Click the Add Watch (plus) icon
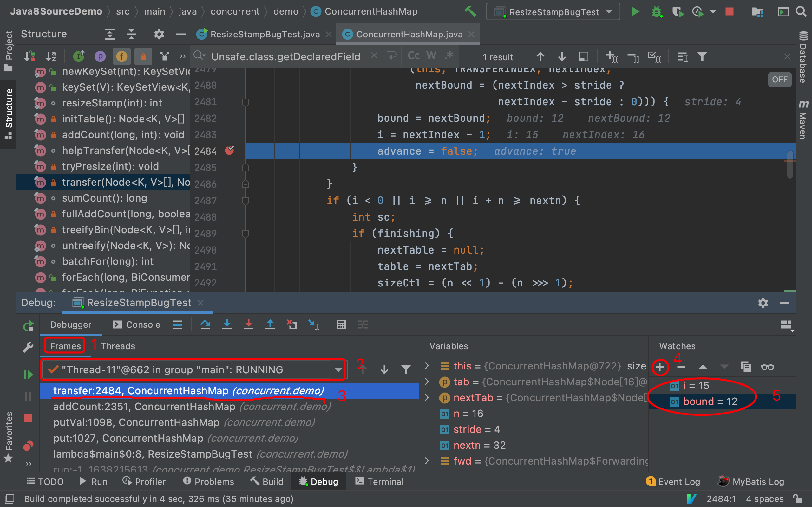812x507 pixels. point(661,366)
